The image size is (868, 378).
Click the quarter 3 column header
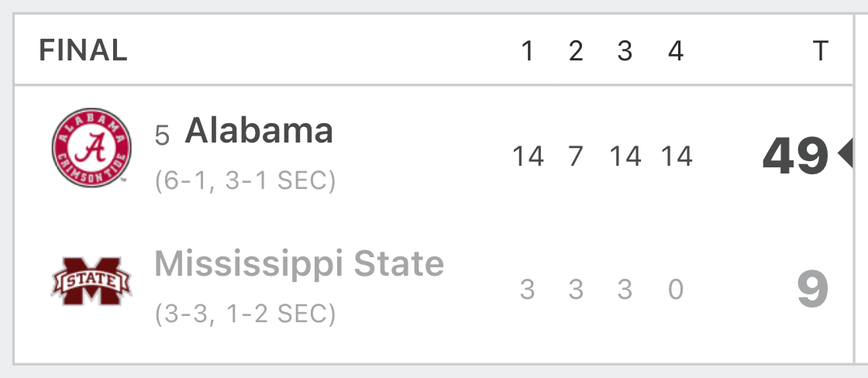625,51
